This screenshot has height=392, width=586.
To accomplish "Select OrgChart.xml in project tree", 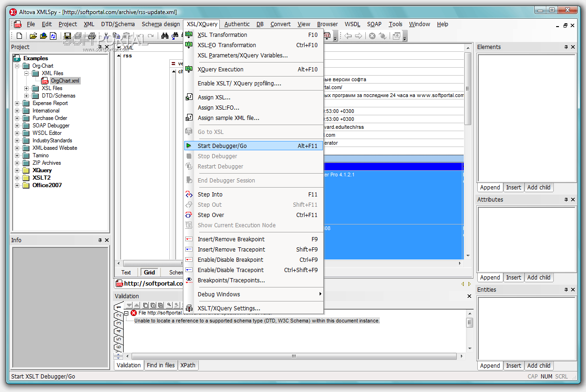I will tap(65, 81).
